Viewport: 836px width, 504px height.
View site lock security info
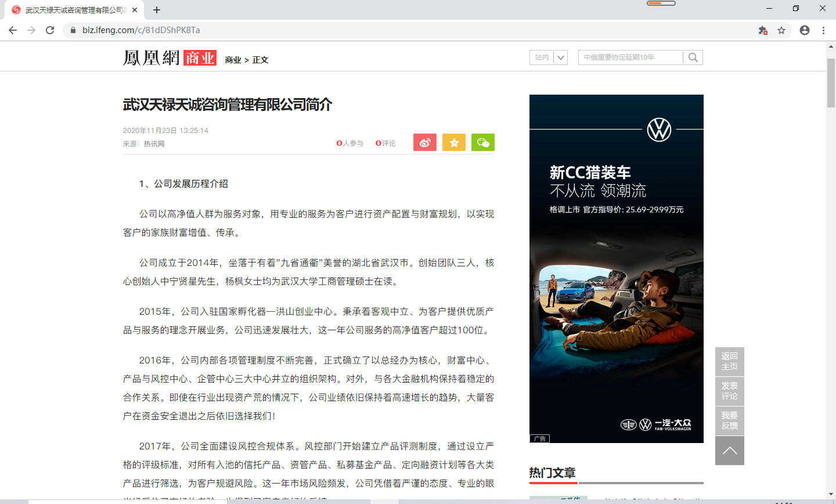coord(73,30)
